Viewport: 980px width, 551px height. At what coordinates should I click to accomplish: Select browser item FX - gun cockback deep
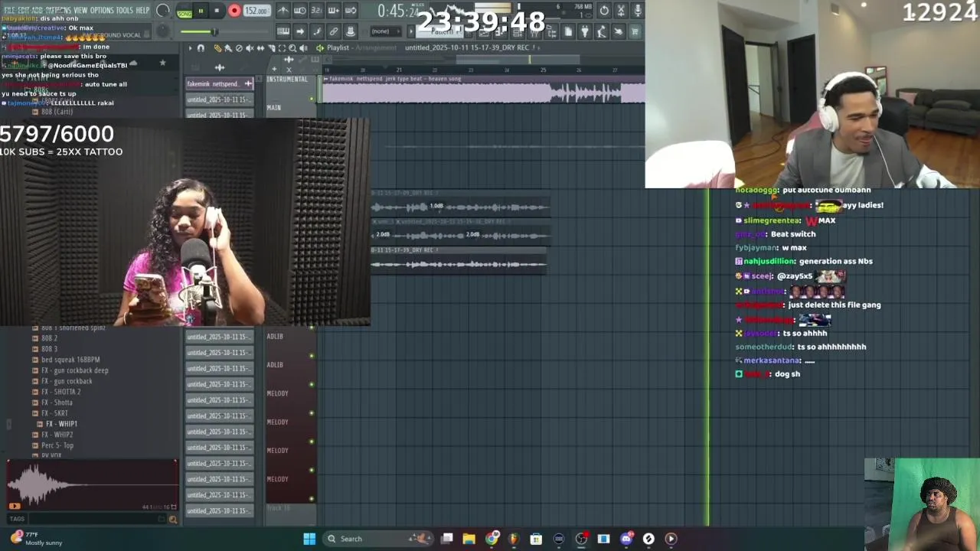click(x=75, y=370)
